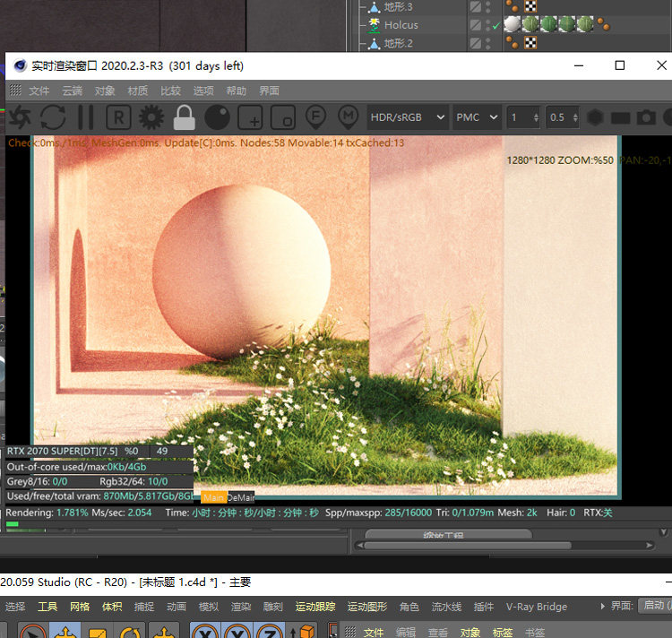
Task: Click the grip handle beside 文件 in the viewer
Action: [15, 90]
